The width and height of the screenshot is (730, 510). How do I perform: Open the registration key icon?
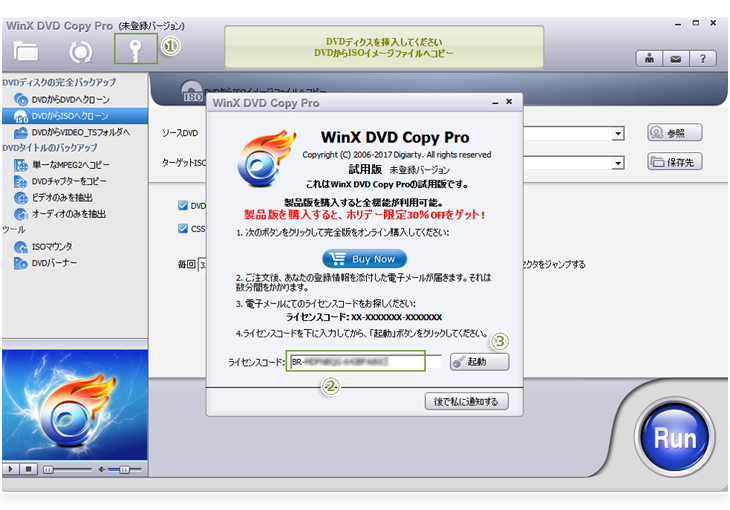(x=135, y=49)
